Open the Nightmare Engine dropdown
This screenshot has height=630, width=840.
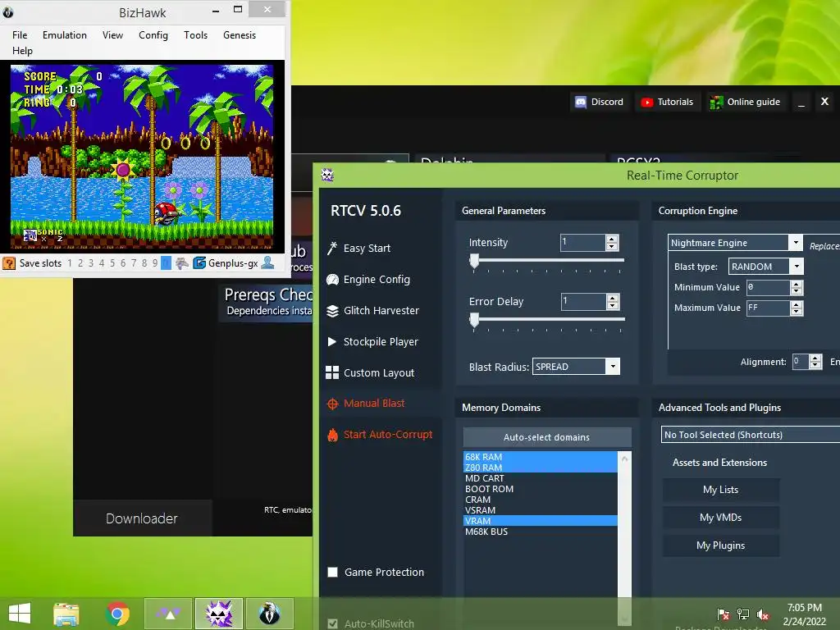point(796,243)
